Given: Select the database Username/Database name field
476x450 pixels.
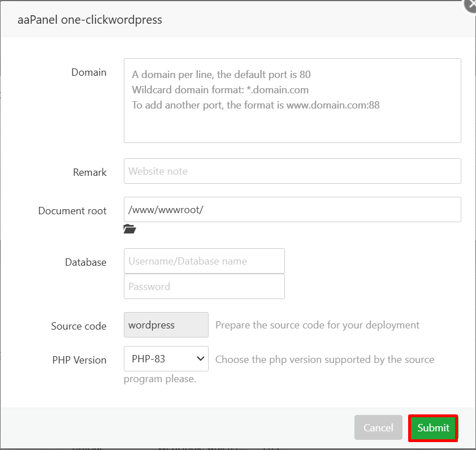Looking at the screenshot, I should click(x=204, y=261).
